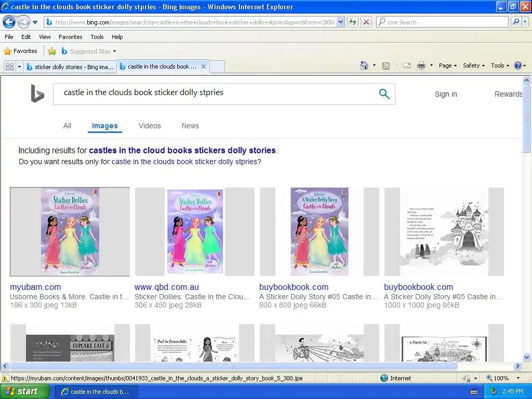Open the Cupcake Cafe image thumbnail
The width and height of the screenshot is (532, 399).
[x=70, y=343]
